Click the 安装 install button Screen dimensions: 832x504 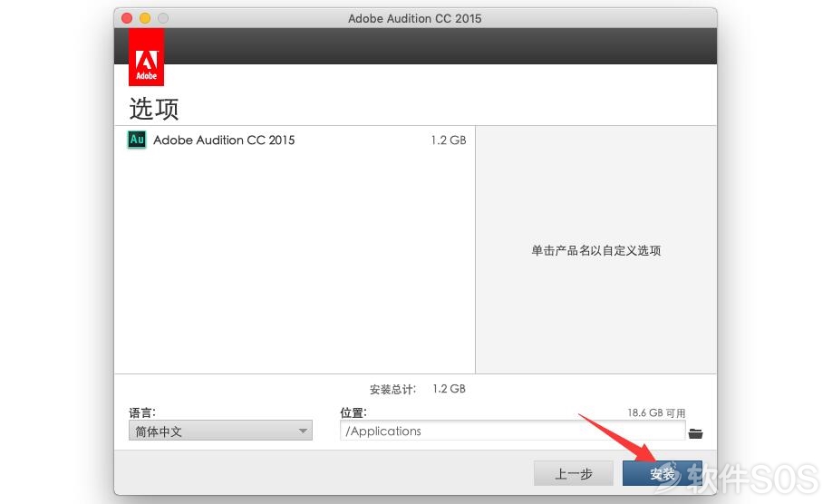663,473
